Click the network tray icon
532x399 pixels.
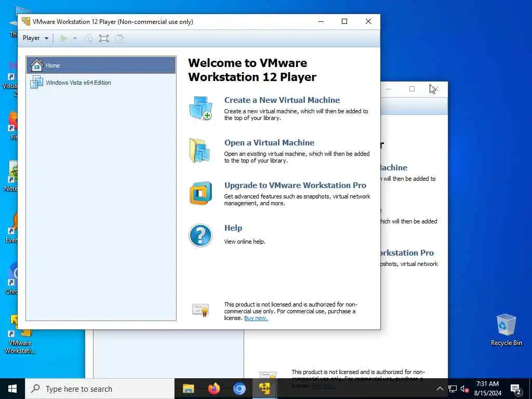click(453, 389)
